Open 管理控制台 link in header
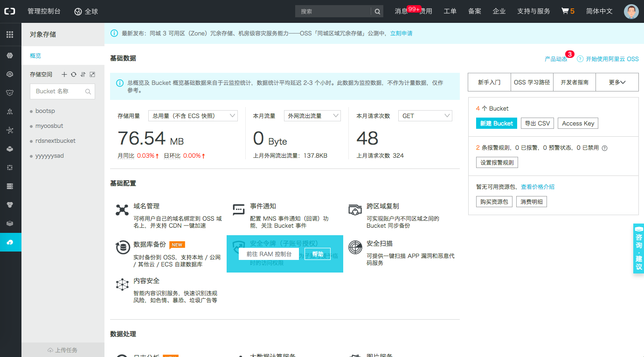 43,11
